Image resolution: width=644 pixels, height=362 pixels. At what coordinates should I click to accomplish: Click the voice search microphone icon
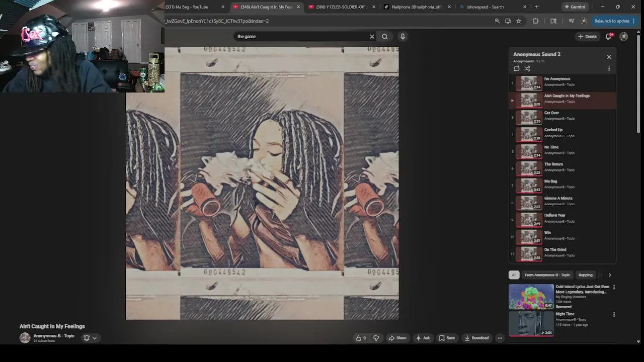403,36
